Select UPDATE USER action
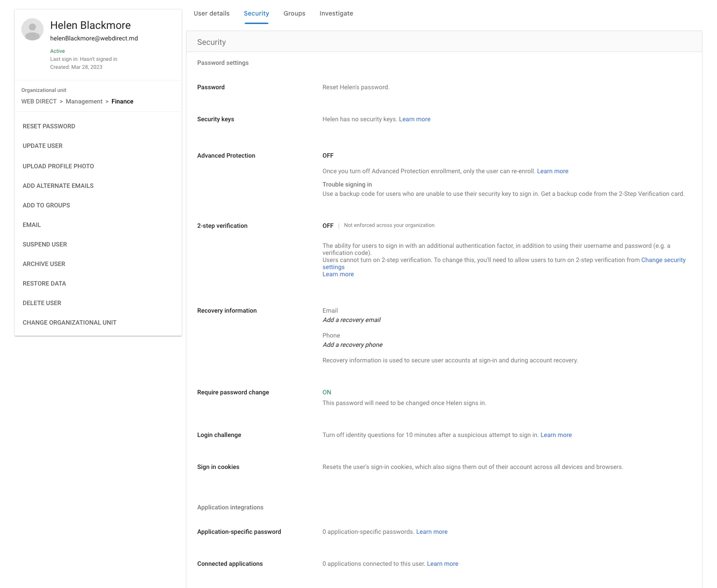This screenshot has width=717, height=588. pos(43,146)
